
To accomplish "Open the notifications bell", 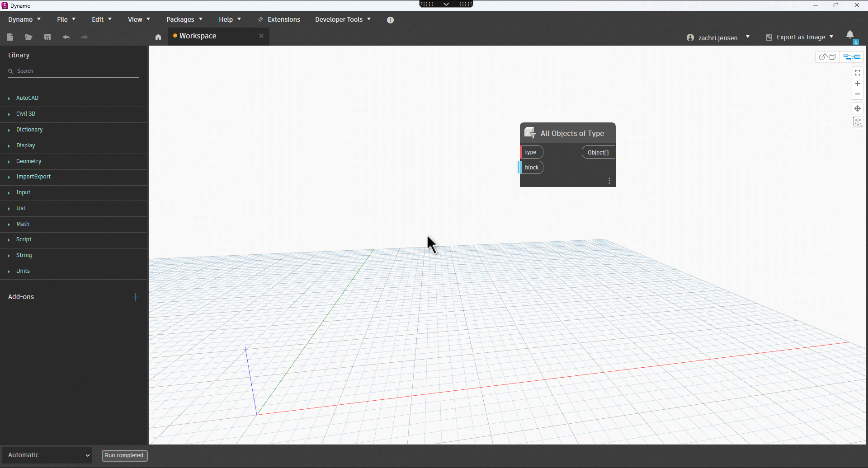I will (850, 35).
